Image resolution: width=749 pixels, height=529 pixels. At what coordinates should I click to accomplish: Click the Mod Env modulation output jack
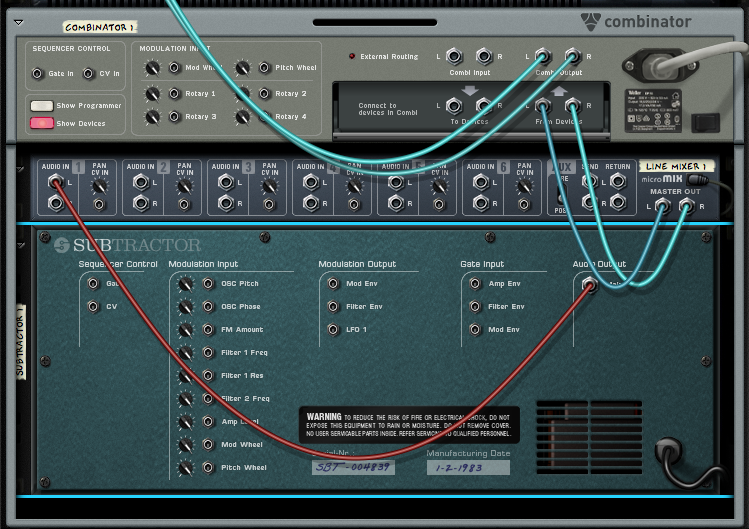tap(333, 283)
